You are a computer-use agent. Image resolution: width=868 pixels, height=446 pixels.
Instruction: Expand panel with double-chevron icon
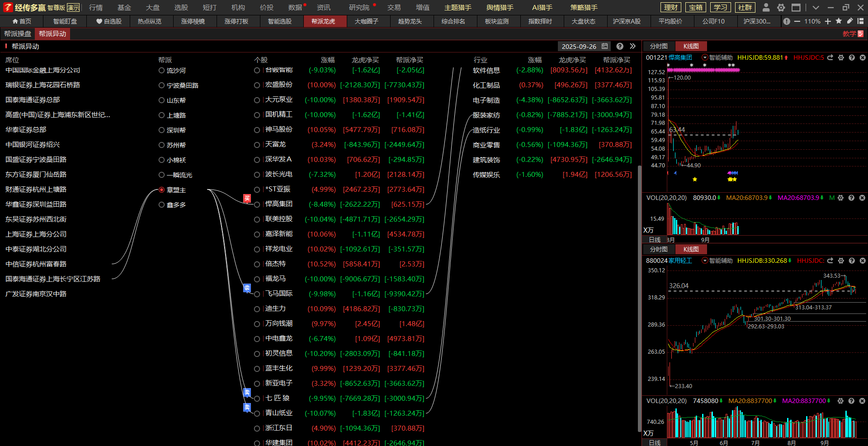tap(632, 46)
